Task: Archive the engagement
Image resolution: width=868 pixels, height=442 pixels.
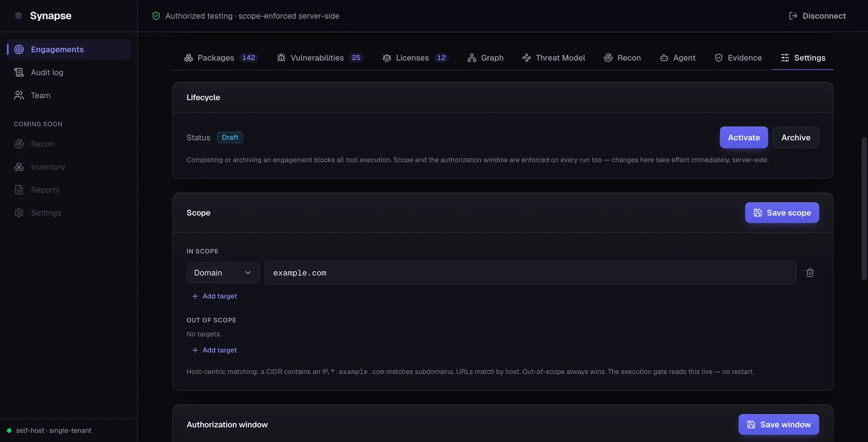Action: pyautogui.click(x=796, y=138)
